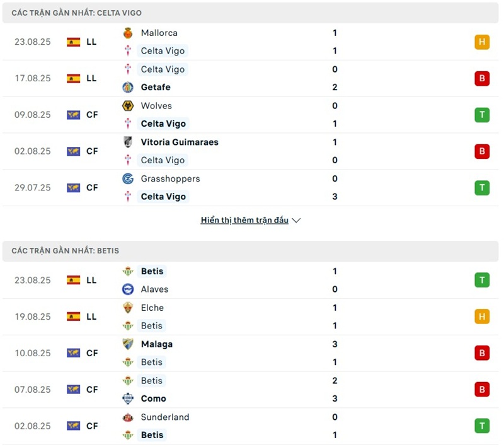Expand more matches with the chevron arrow
The image size is (504, 447).
coord(297,221)
